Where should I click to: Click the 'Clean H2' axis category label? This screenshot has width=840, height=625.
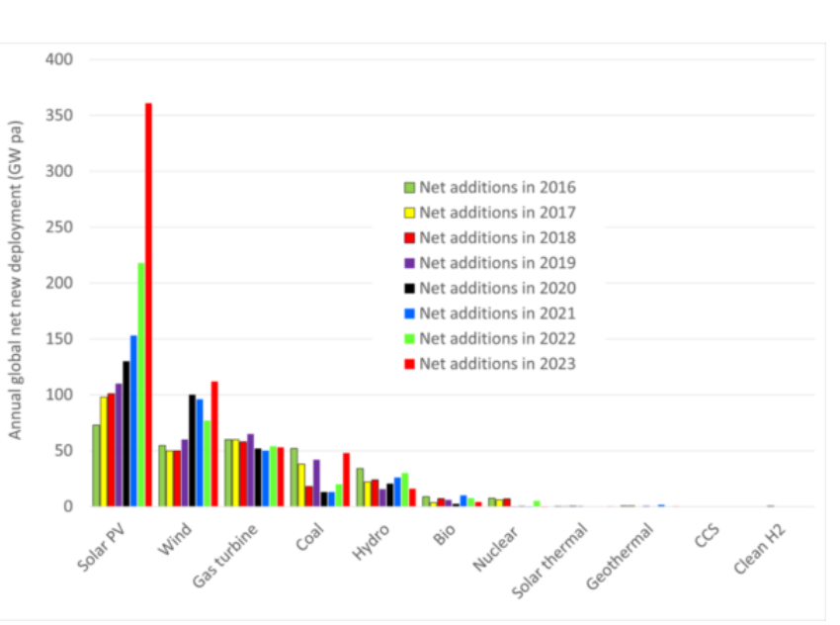(x=760, y=549)
